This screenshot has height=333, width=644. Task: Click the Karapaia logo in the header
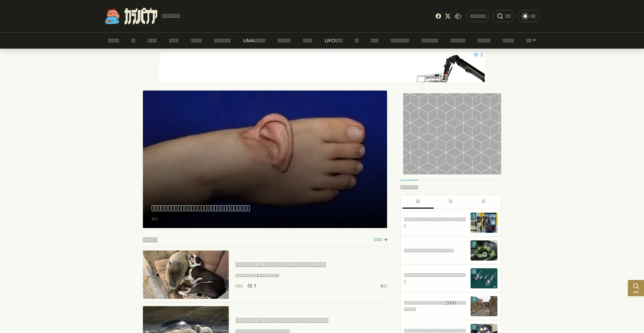[131, 16]
